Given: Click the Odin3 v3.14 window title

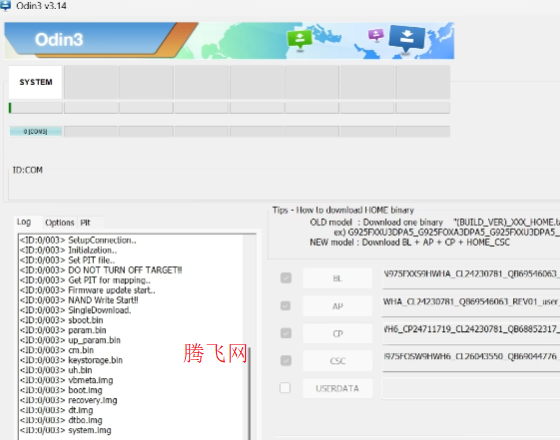Looking at the screenshot, I should pyautogui.click(x=41, y=6).
